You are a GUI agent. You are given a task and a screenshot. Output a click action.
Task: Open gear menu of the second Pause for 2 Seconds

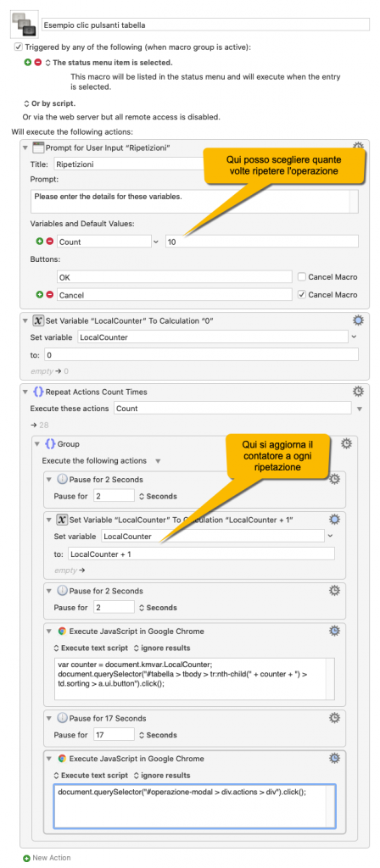(x=334, y=590)
